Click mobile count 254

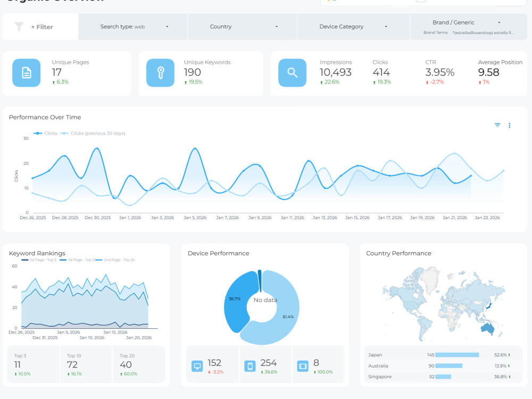268,363
